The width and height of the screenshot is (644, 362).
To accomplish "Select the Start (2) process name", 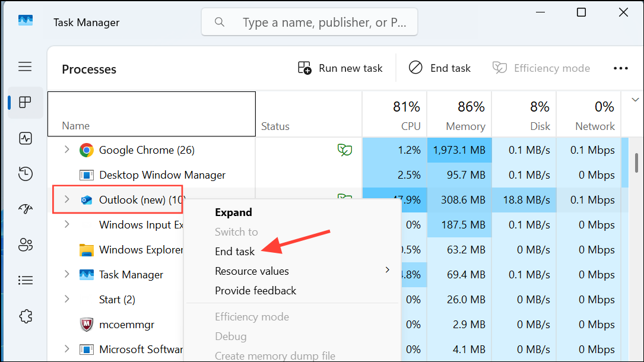I will pos(117,300).
